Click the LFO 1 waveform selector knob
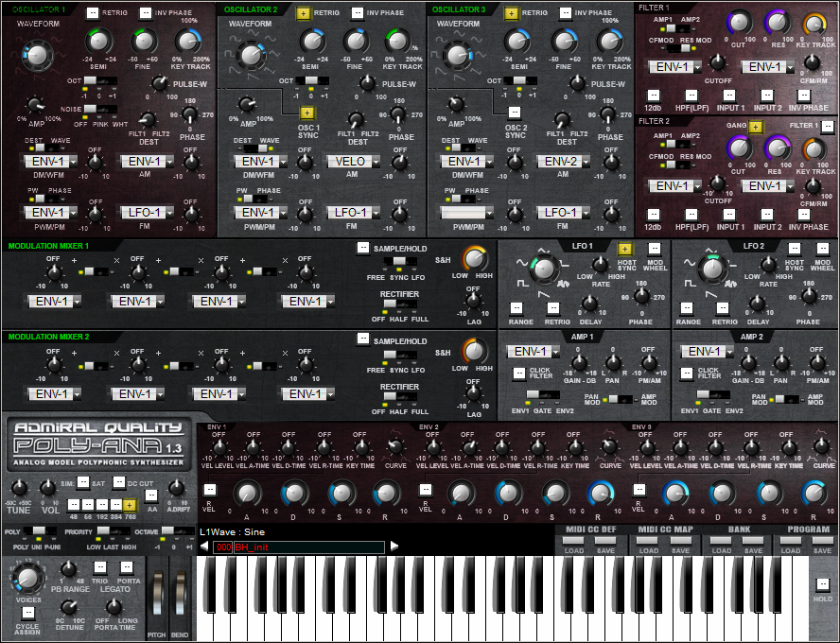Screen dimensions: 840x643 point(543,269)
